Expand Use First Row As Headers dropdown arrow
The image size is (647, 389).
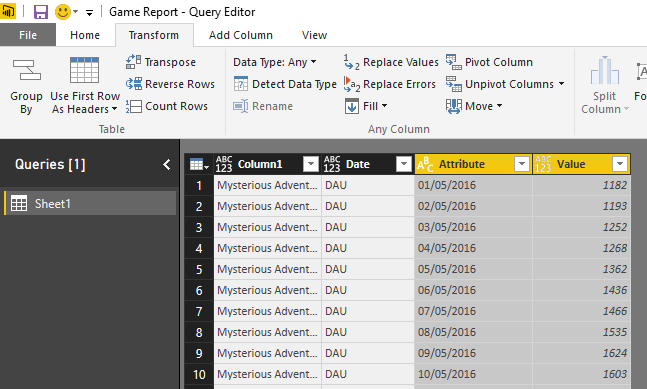pos(114,109)
